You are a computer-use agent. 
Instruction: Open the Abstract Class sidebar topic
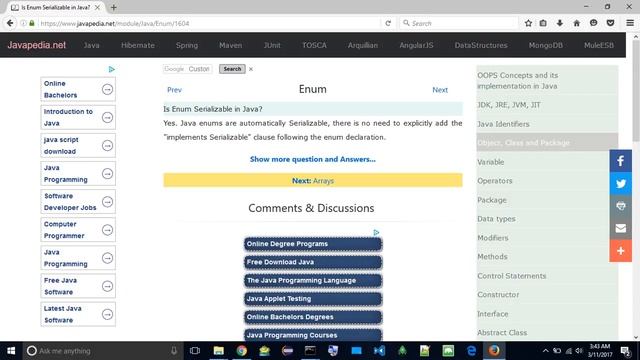coord(547,333)
